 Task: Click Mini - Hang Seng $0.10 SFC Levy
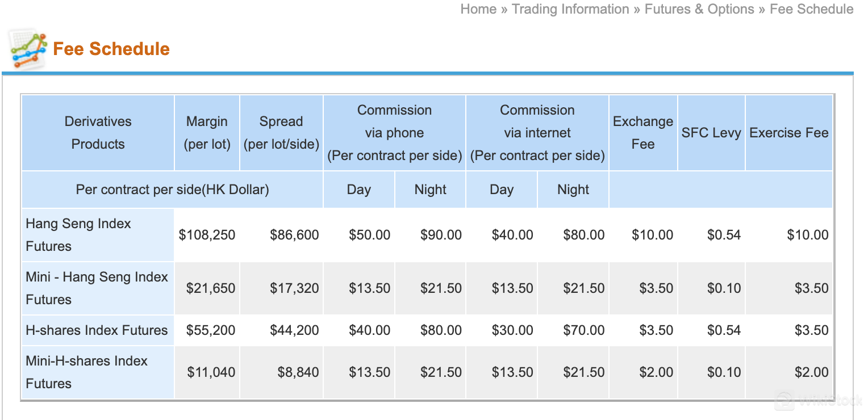point(724,288)
